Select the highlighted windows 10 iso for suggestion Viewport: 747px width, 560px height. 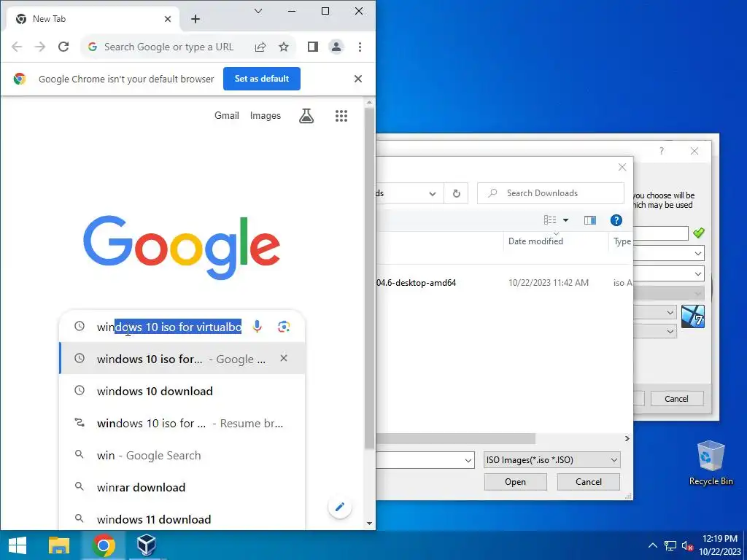182,359
